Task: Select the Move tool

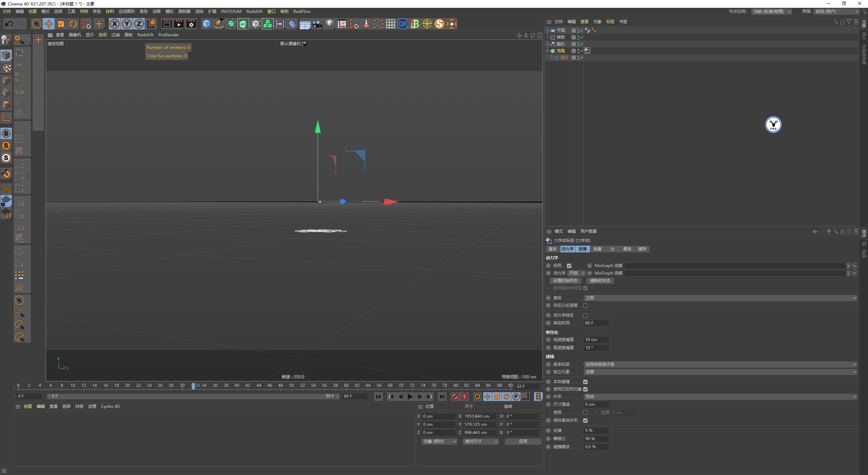Action: 49,24
